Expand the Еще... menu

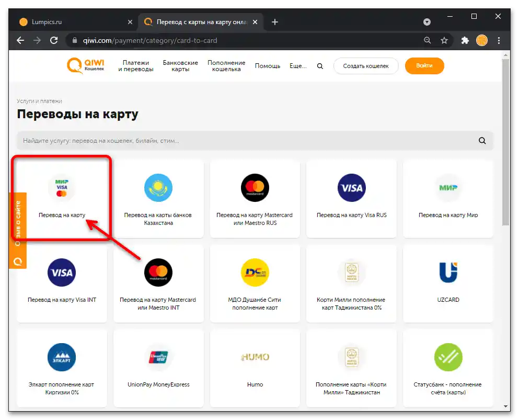(298, 66)
